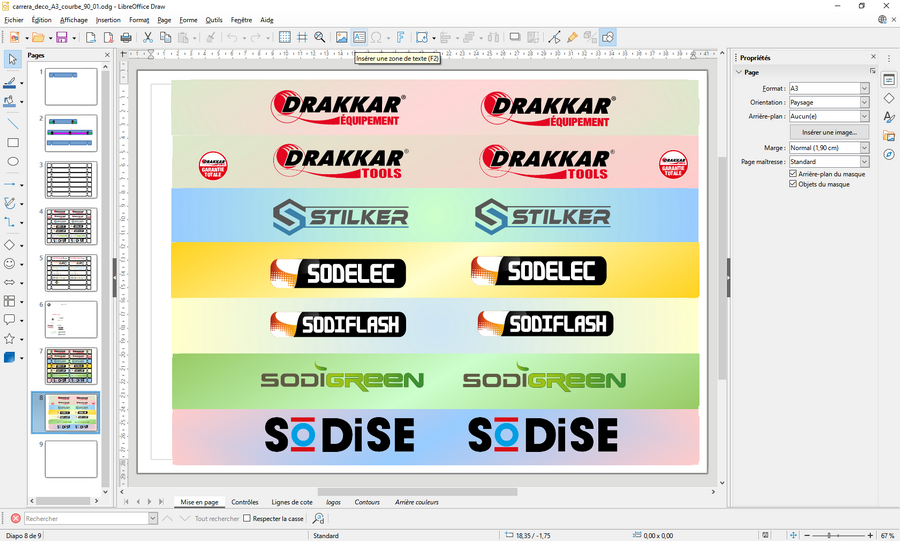Open the Page maîtresse Standard dropdown
This screenshot has height=541, width=900.
point(864,162)
